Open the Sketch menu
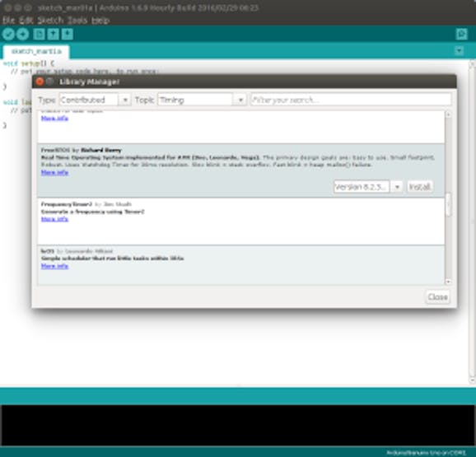This screenshot has width=476, height=457. pos(50,21)
